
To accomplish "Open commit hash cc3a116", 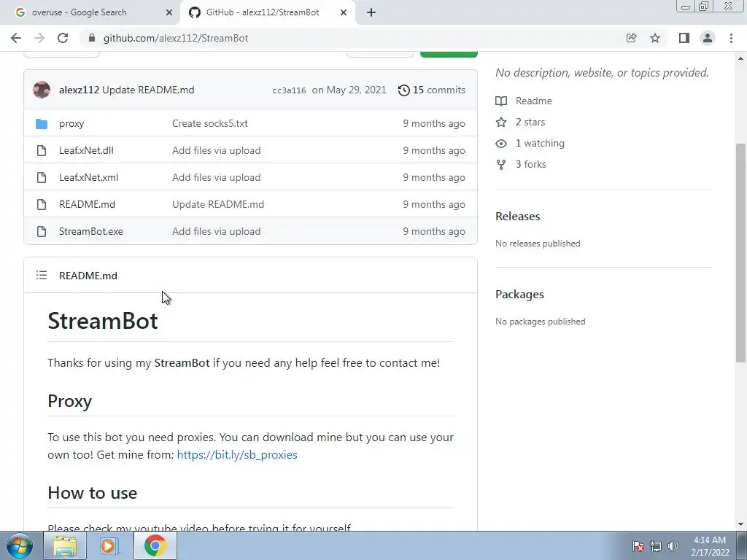I will pos(289,90).
